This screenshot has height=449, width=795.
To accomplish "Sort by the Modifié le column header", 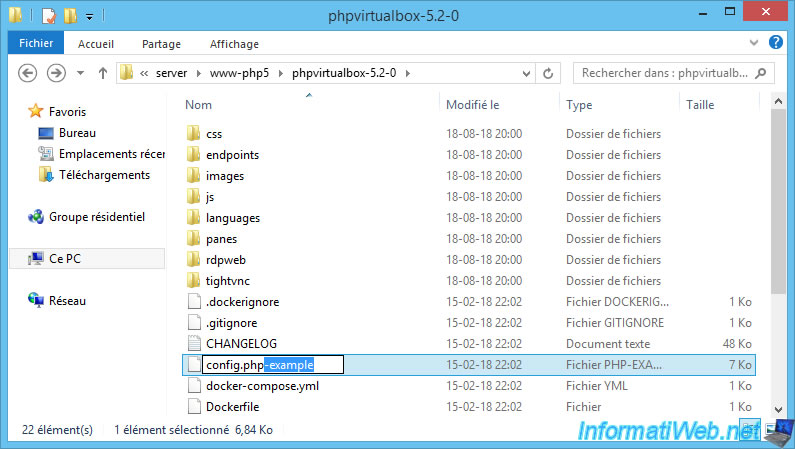I will pos(473,105).
